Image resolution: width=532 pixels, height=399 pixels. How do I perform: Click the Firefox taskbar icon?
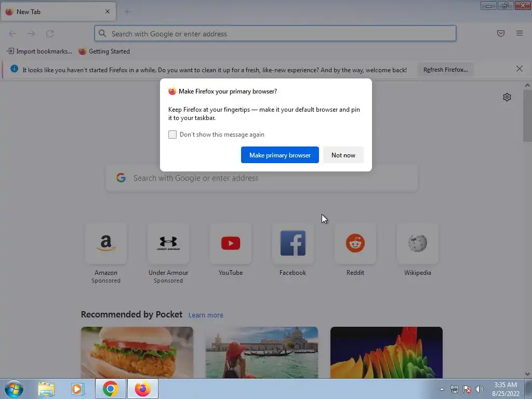point(143,389)
